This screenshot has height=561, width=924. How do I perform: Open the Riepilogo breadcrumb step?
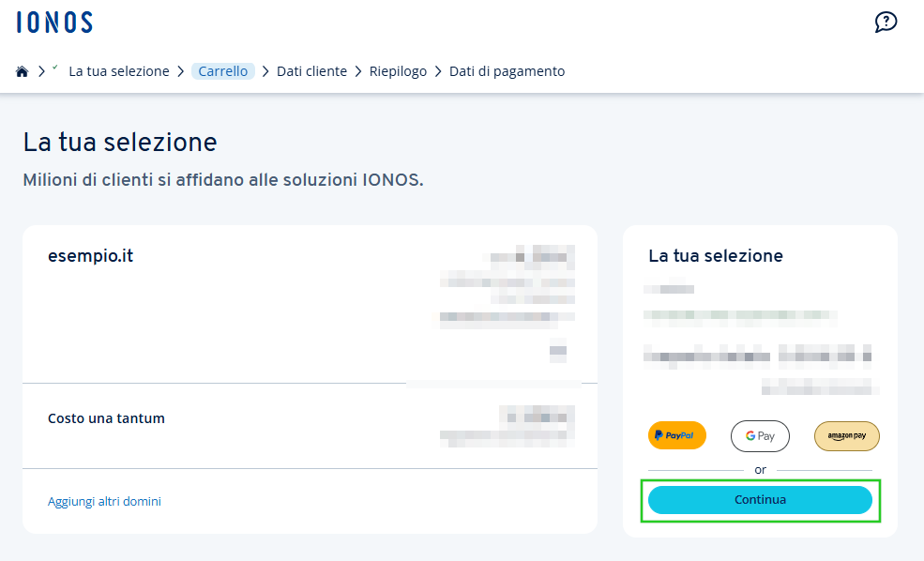[398, 71]
